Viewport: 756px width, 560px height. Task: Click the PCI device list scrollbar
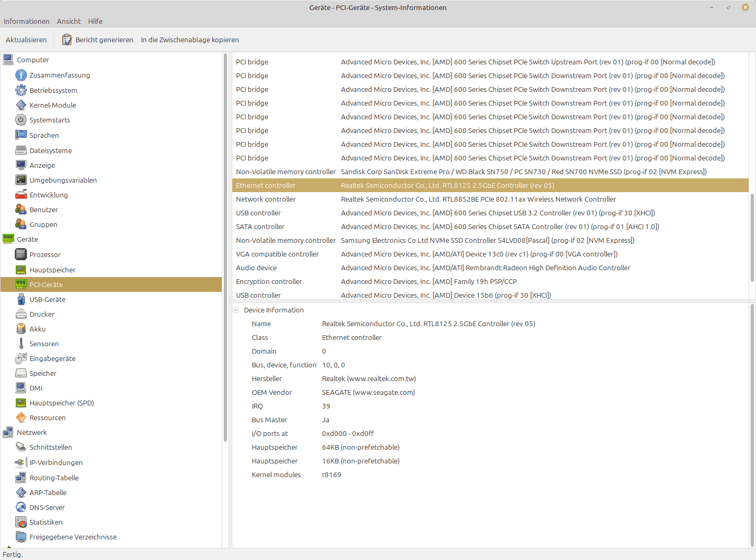pyautogui.click(x=752, y=238)
